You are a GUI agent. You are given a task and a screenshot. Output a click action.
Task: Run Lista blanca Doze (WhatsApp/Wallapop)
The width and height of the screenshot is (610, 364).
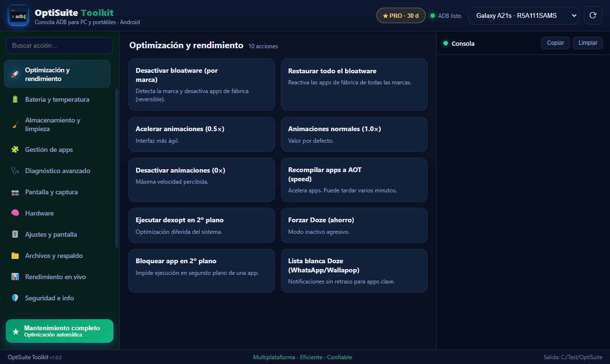[354, 271]
